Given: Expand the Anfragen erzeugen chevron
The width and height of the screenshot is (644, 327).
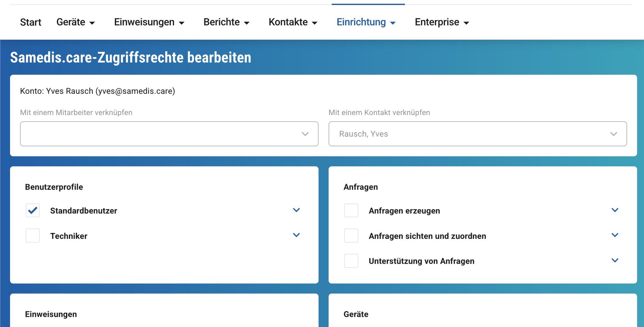Looking at the screenshot, I should coord(615,210).
